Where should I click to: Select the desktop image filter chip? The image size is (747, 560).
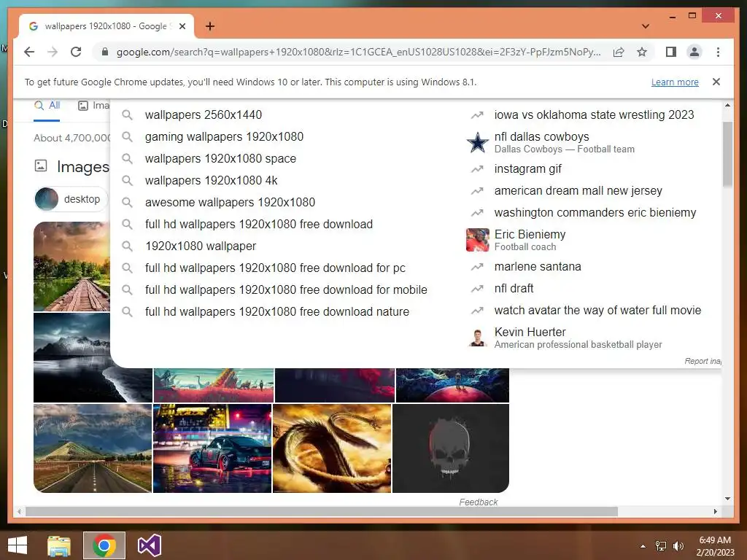point(71,199)
